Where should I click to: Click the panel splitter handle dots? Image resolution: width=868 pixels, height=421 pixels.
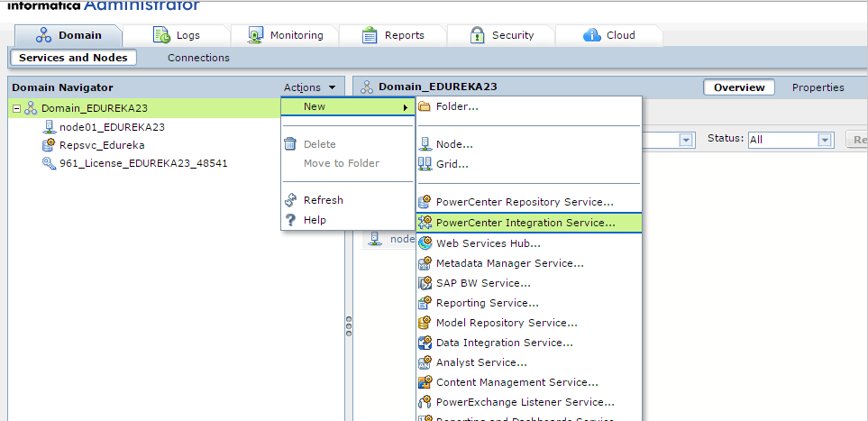349,326
